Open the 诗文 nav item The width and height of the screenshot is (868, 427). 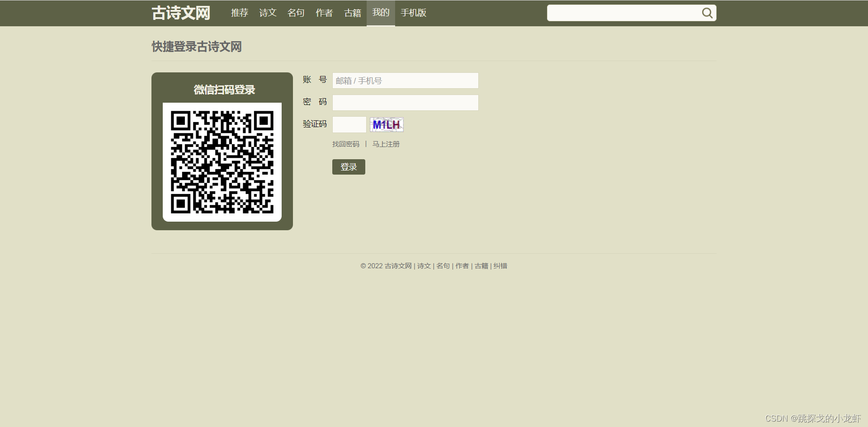tap(268, 13)
